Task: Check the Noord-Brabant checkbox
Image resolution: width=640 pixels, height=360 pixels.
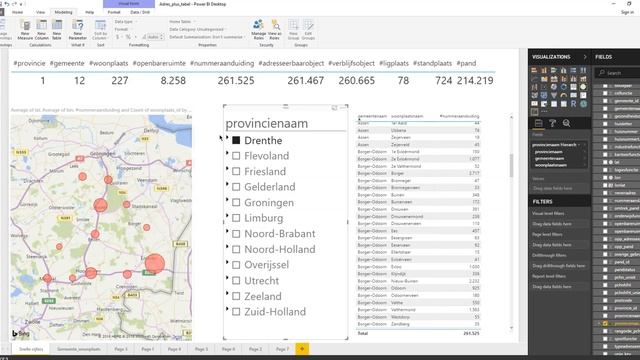Action: point(236,234)
